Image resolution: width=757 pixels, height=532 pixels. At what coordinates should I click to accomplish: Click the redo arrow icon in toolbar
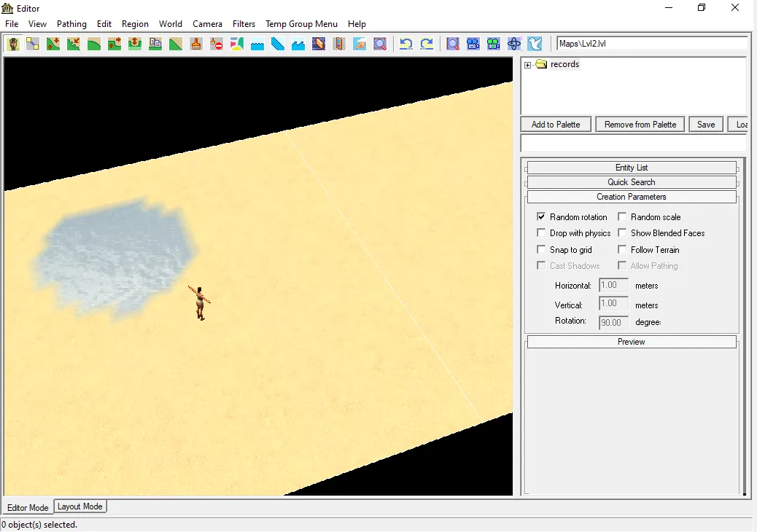click(x=427, y=44)
